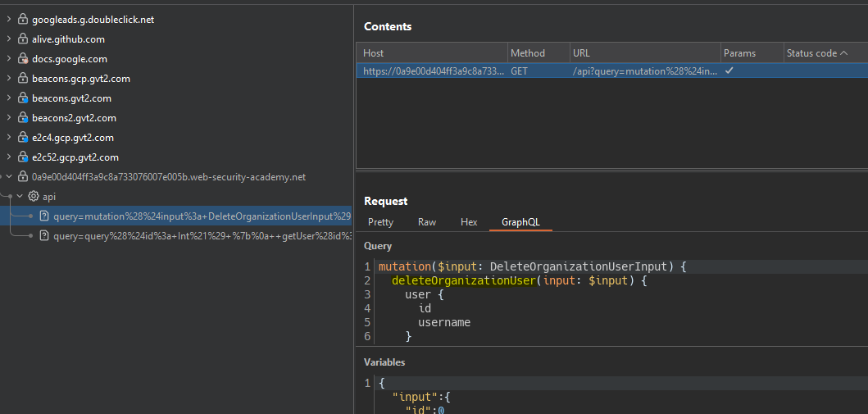Sort contents by Method column header

(x=527, y=53)
